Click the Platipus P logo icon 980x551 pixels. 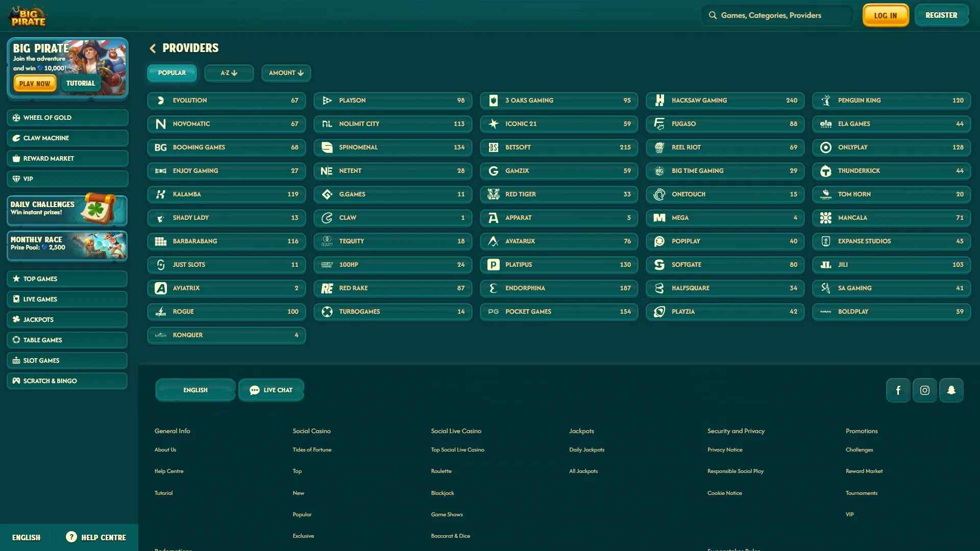pyautogui.click(x=493, y=265)
